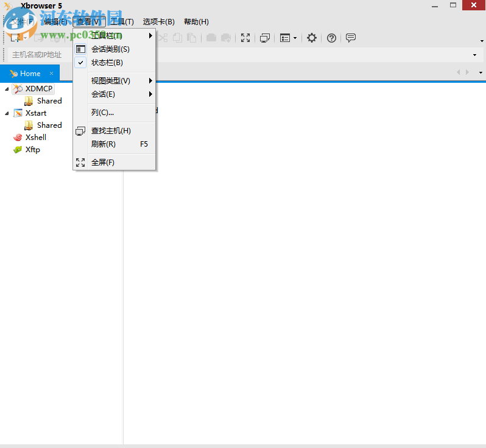Click the fullscreen icon beside 全屏(F)

pos(80,163)
